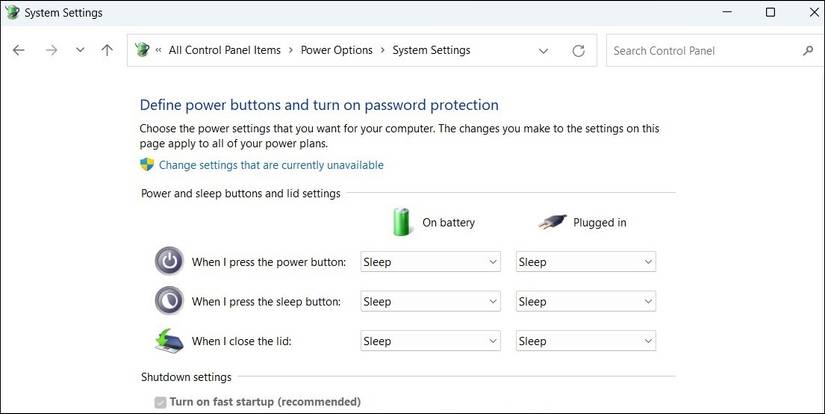Open the address bar history dropdown

click(x=543, y=50)
